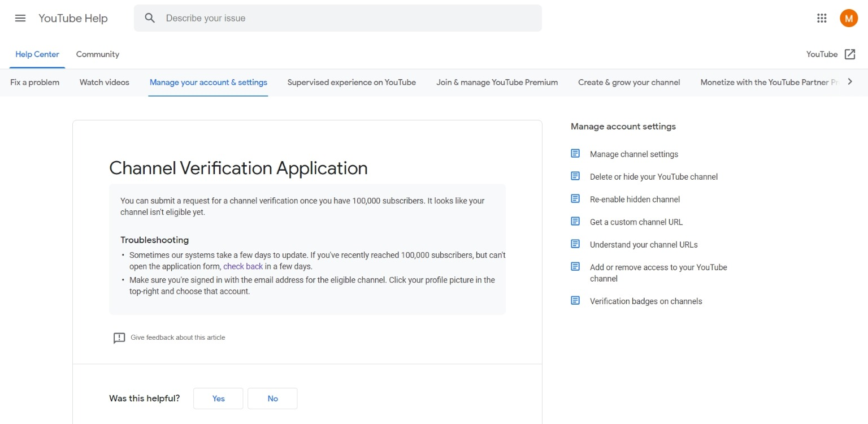
Task: Open the YouTube site link
Action: click(x=822, y=54)
